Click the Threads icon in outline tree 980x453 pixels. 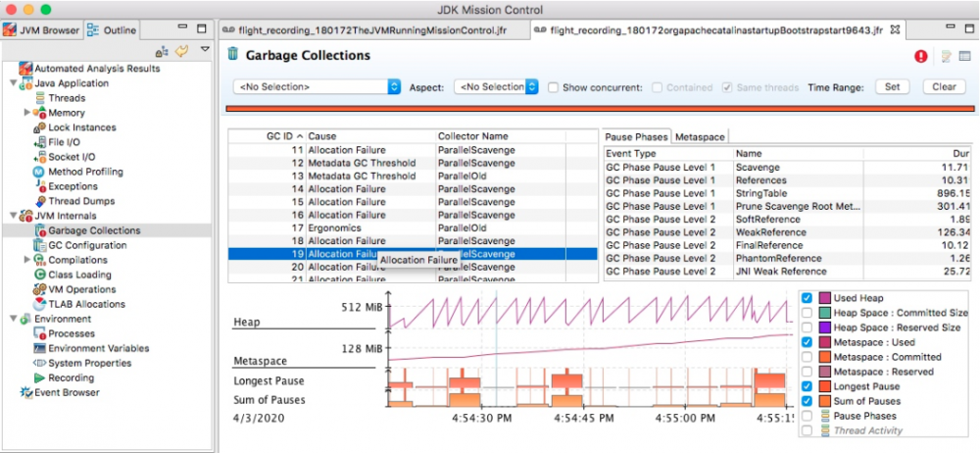click(40, 98)
